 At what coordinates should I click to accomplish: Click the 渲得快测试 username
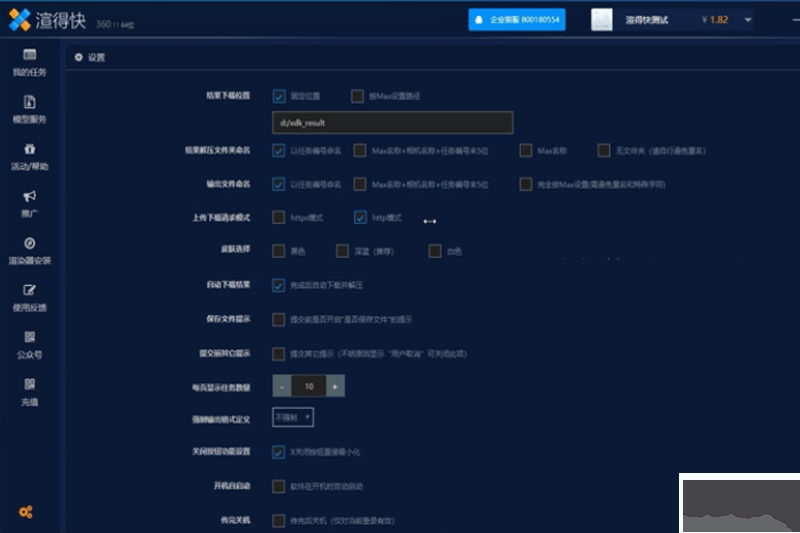point(646,20)
